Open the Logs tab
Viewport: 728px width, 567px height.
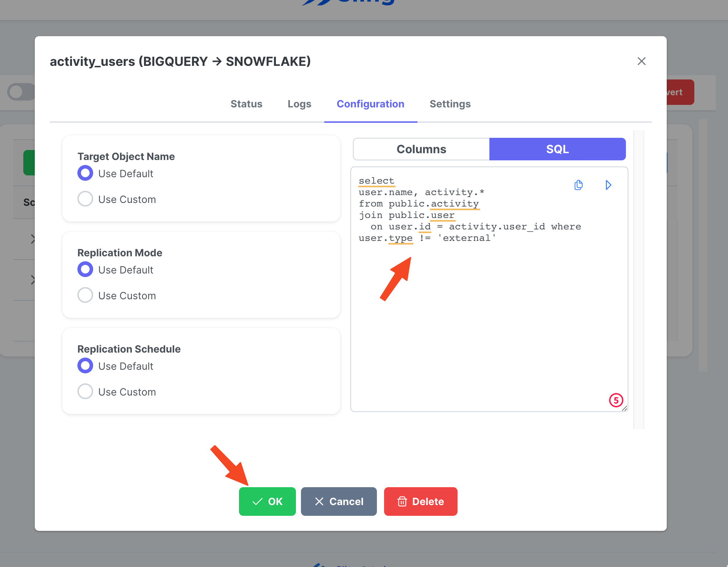pos(300,104)
